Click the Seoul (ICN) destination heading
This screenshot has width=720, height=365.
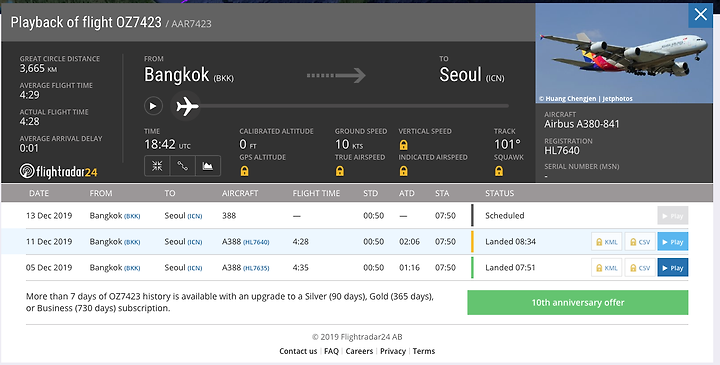472,75
